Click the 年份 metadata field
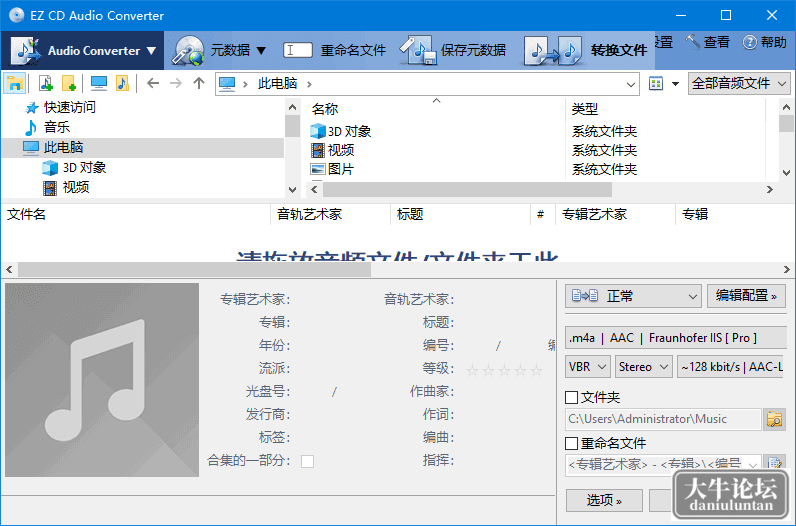The image size is (796, 526). tap(335, 345)
